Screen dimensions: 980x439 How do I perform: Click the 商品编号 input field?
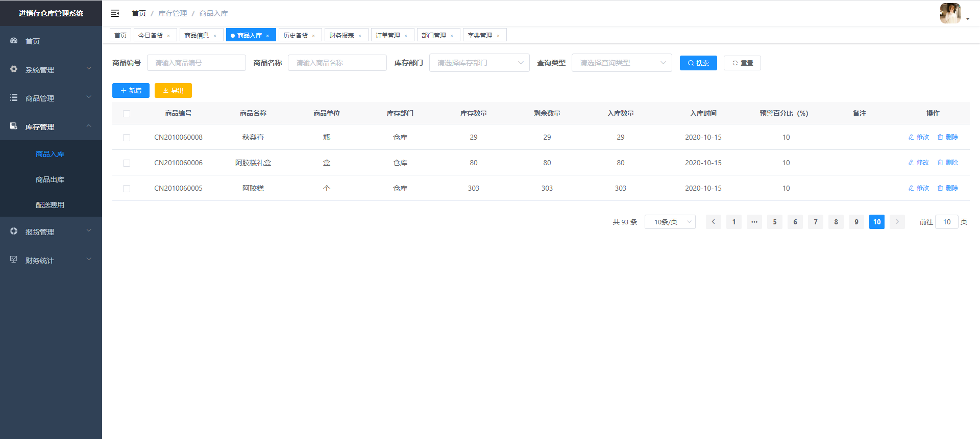pyautogui.click(x=197, y=63)
